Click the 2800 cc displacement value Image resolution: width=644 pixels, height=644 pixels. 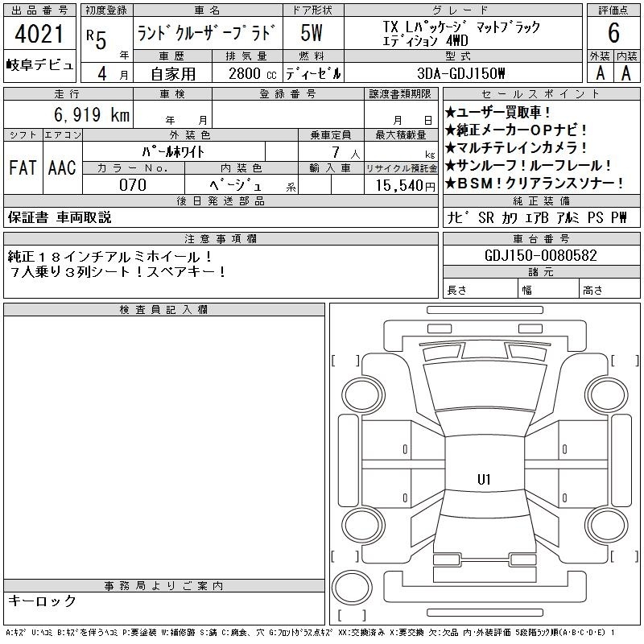pyautogui.click(x=246, y=73)
